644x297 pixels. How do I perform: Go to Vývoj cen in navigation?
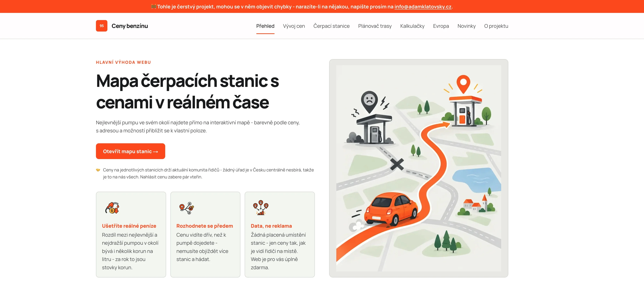point(294,26)
